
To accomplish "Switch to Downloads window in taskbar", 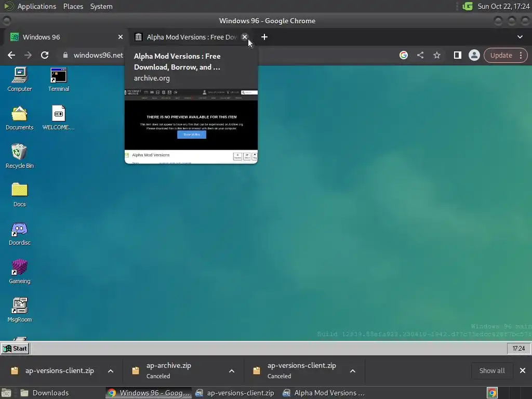I will 45,393.
